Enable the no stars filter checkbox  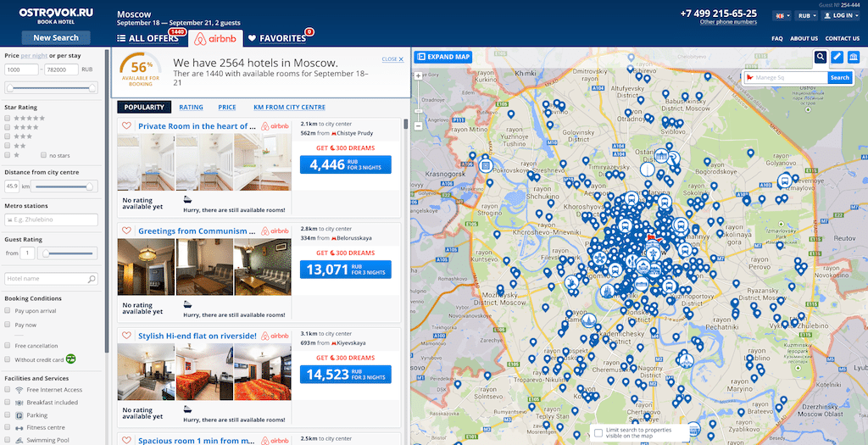44,155
